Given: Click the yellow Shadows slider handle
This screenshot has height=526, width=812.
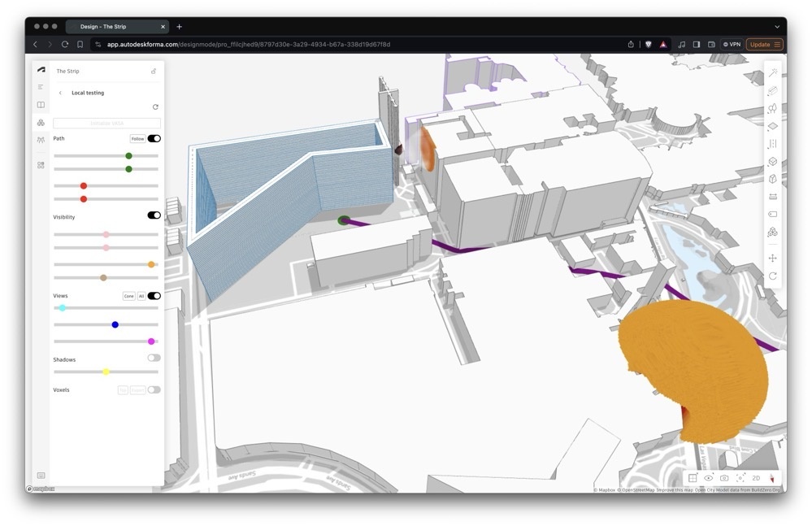Looking at the screenshot, I should (106, 372).
